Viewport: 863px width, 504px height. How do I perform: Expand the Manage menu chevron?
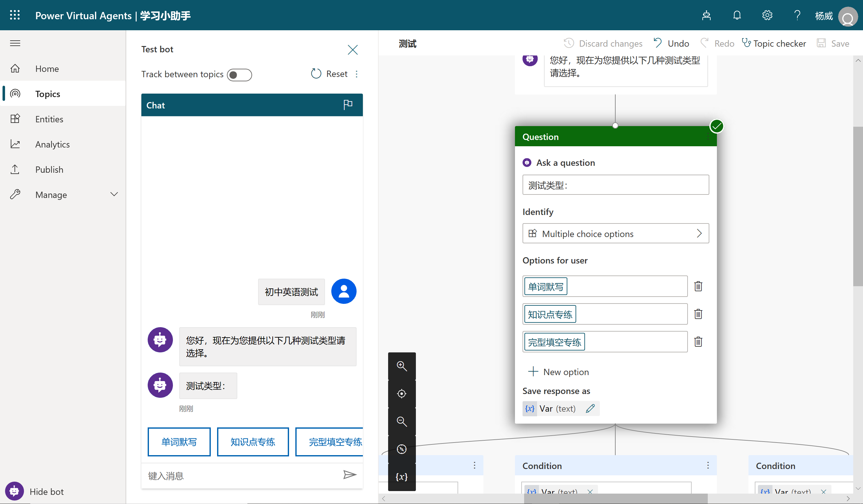114,194
